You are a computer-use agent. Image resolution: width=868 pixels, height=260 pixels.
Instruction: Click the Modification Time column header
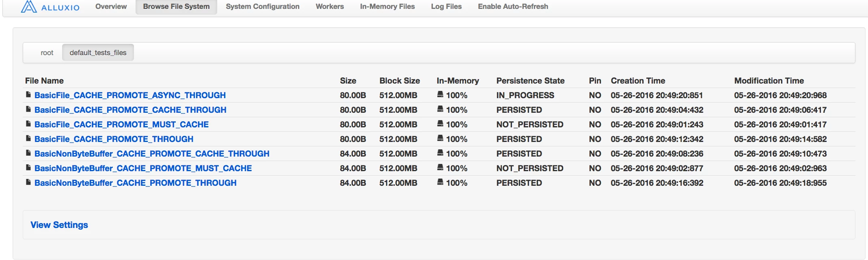tap(769, 81)
